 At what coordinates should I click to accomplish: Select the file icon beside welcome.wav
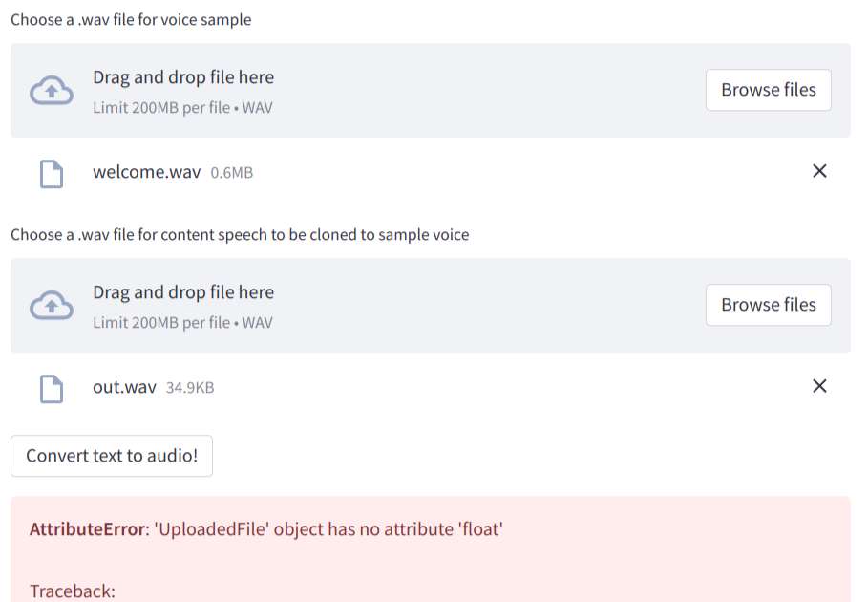point(51,173)
